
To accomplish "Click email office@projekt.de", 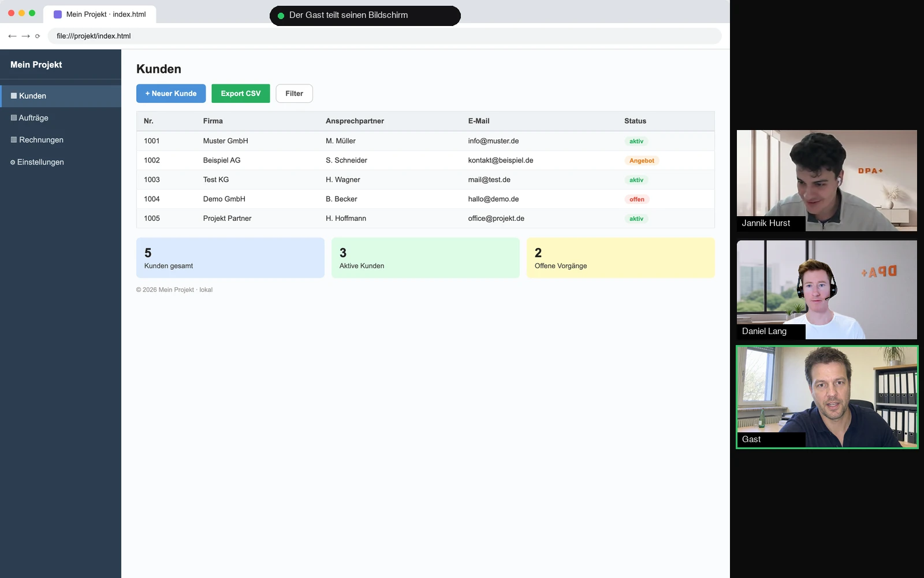I will [497, 218].
